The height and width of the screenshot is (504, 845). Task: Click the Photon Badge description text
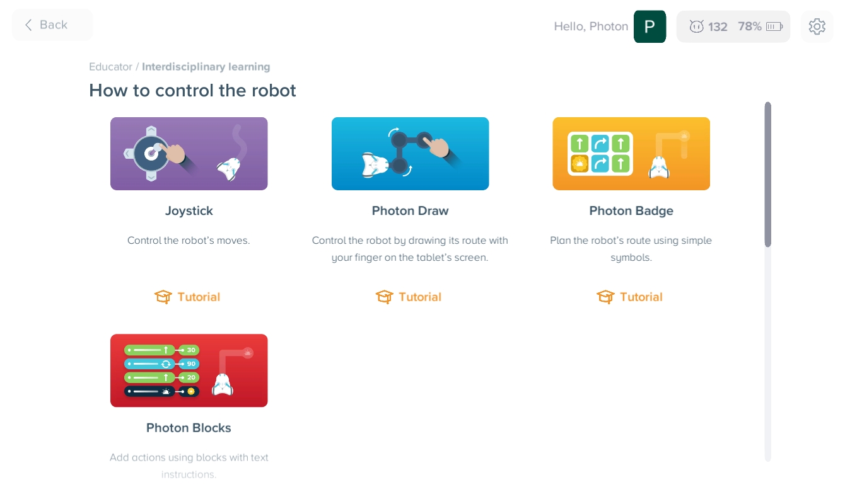(x=631, y=249)
